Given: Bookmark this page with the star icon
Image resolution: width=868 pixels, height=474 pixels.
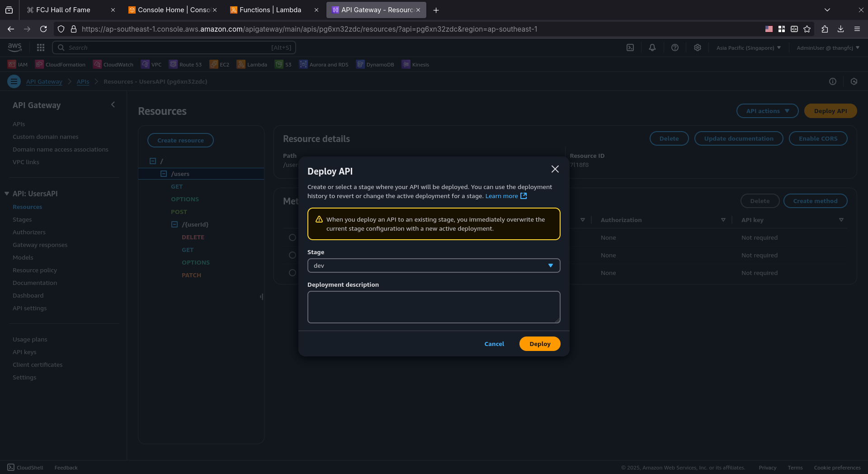Looking at the screenshot, I should pyautogui.click(x=807, y=29).
